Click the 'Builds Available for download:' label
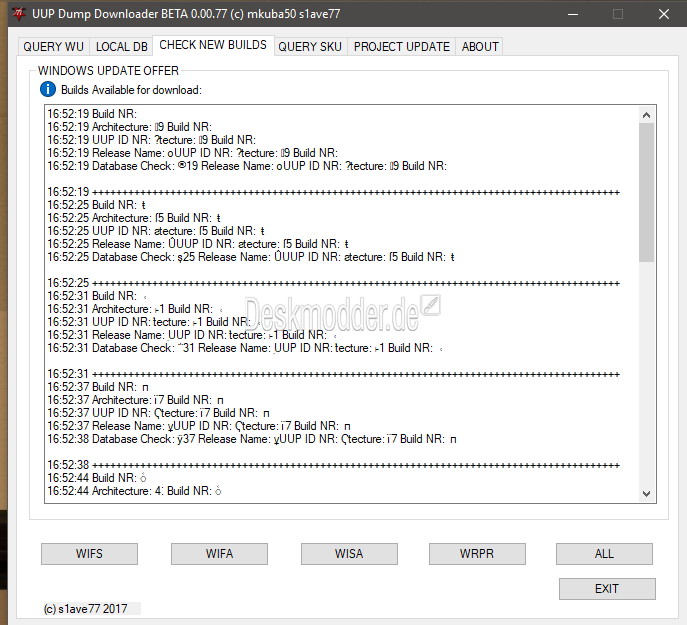This screenshot has height=625, width=687. [x=131, y=90]
